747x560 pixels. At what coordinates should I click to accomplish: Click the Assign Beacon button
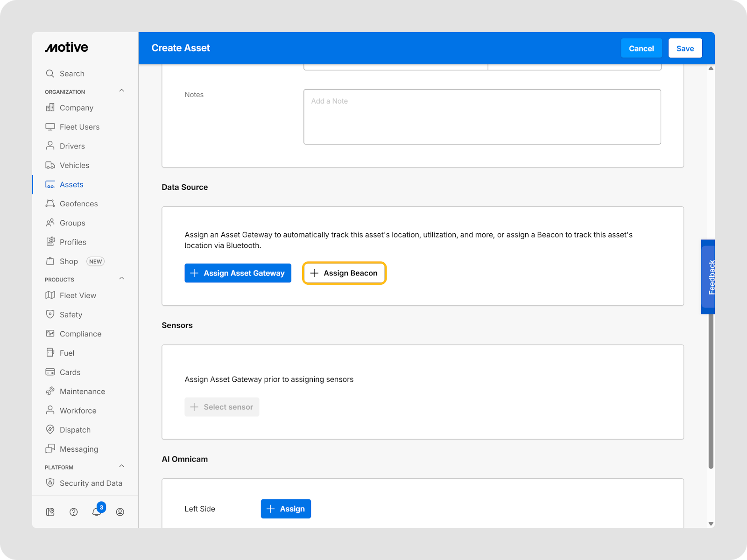(344, 273)
